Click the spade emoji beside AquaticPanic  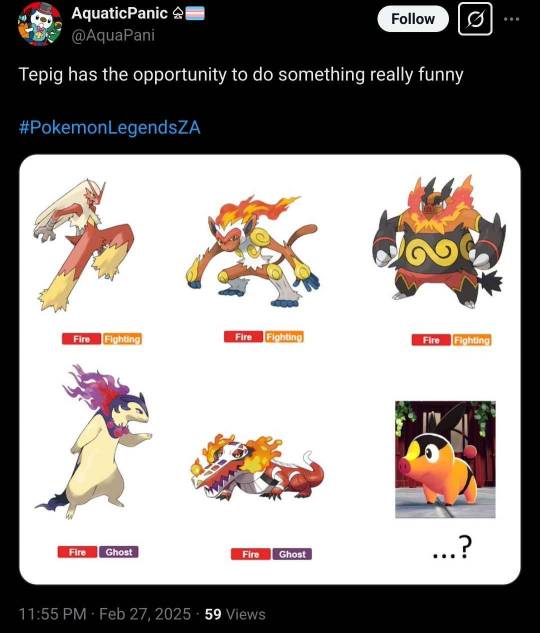click(x=178, y=14)
